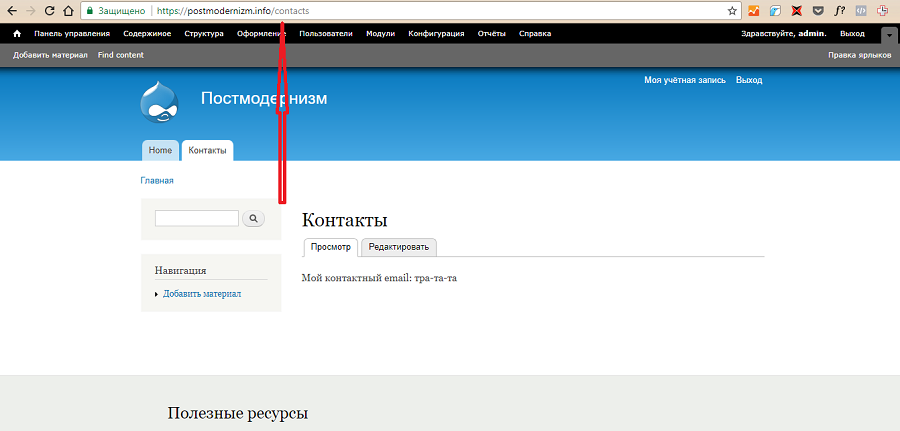
Task: Click the 'Контакты' page heading
Action: coord(344,220)
